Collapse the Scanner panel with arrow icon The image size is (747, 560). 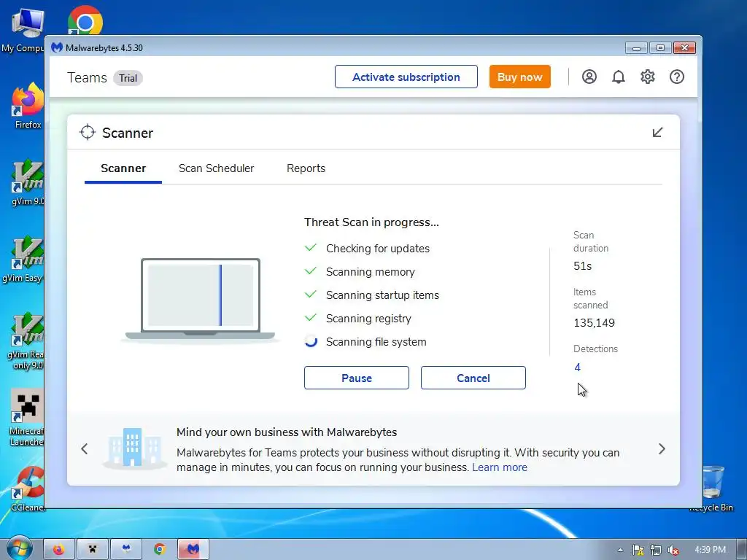pyautogui.click(x=657, y=133)
